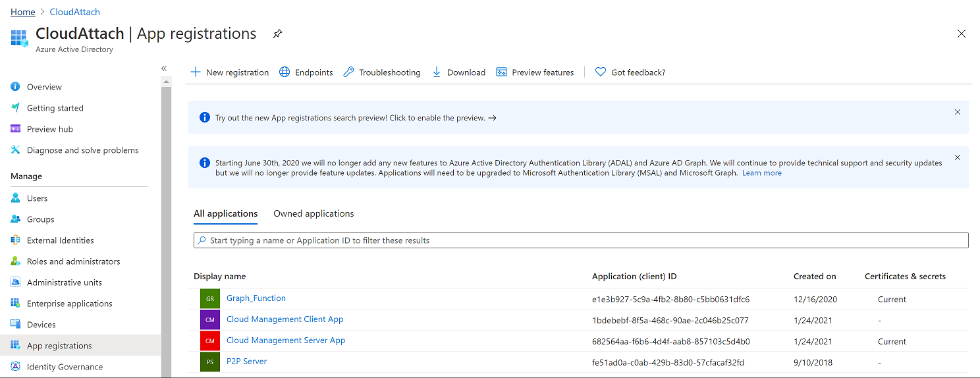Dismiss the search preview banner
Viewport: 980px width, 378px height.
[x=958, y=112]
